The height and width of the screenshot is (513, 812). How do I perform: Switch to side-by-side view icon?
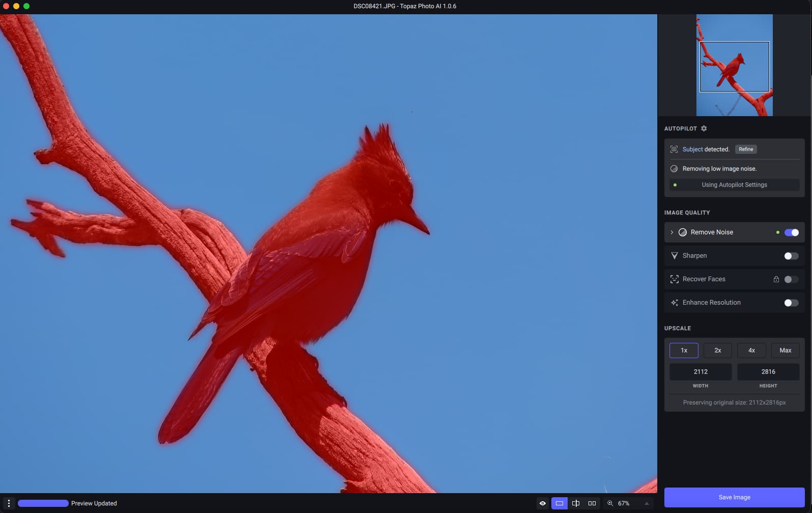tap(592, 503)
